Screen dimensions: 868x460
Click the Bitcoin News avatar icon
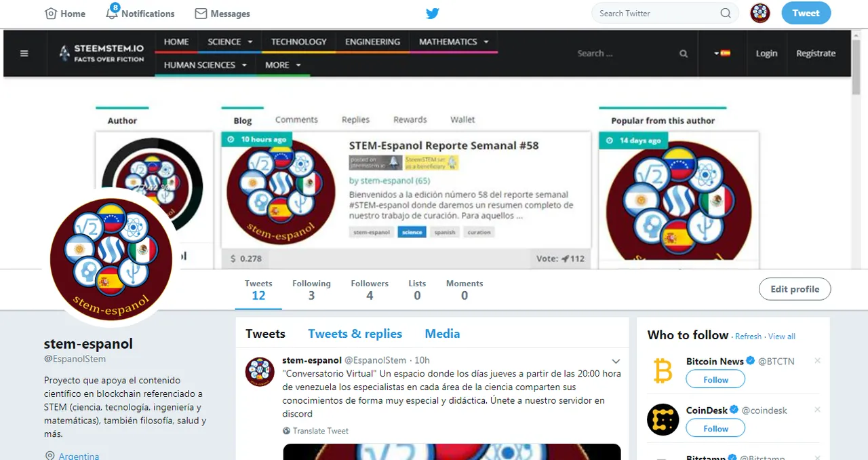tap(663, 370)
